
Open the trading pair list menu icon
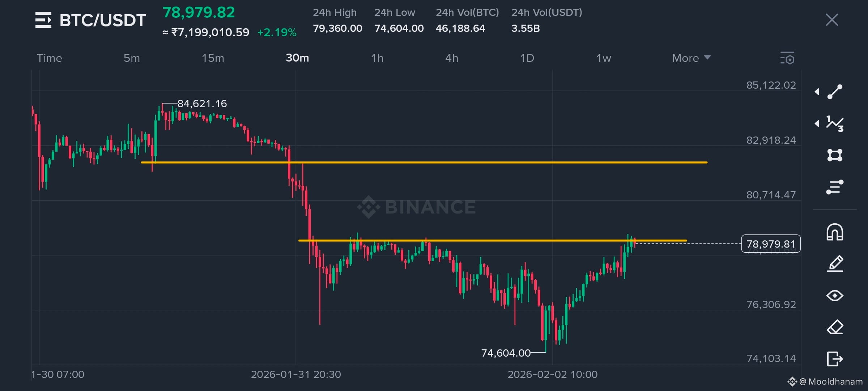coord(43,20)
